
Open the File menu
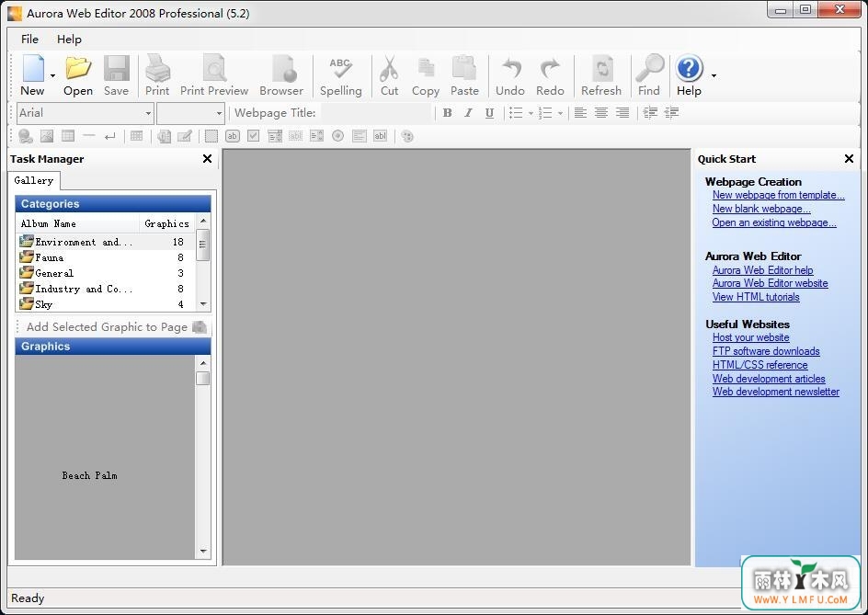[30, 39]
